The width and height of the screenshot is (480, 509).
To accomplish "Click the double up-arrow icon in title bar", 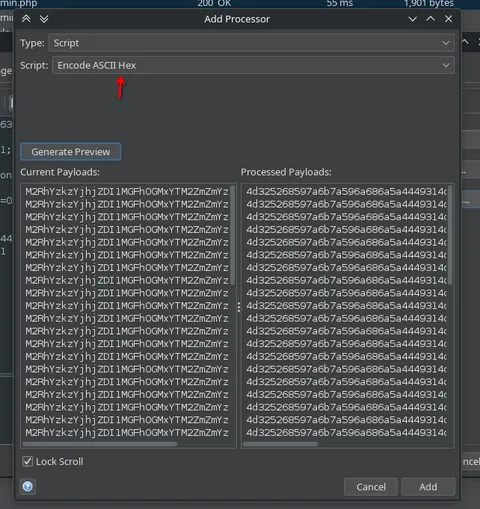I will 26,19.
